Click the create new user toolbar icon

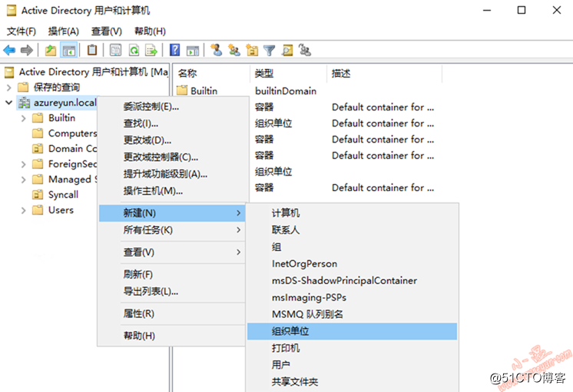click(x=217, y=50)
